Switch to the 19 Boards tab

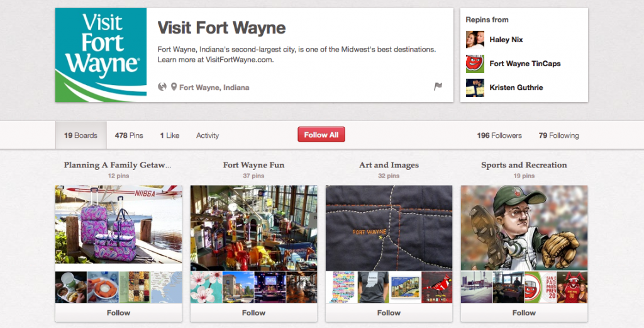click(81, 135)
